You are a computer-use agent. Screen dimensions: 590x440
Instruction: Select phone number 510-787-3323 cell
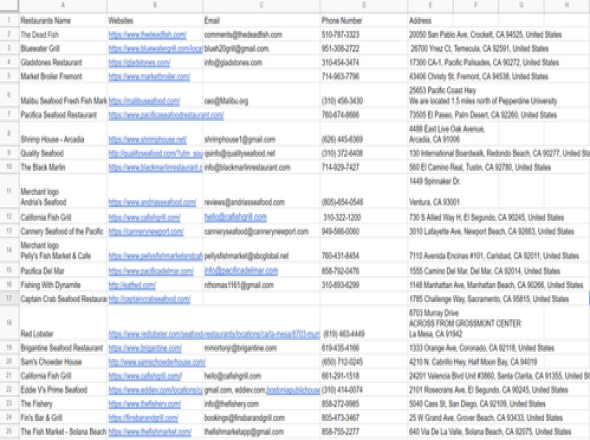364,35
